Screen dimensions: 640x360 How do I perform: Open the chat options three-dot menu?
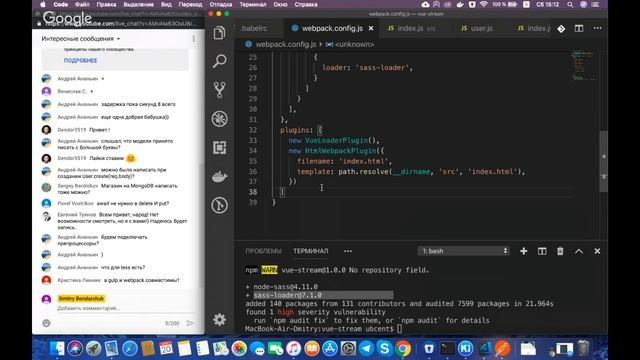(x=193, y=39)
